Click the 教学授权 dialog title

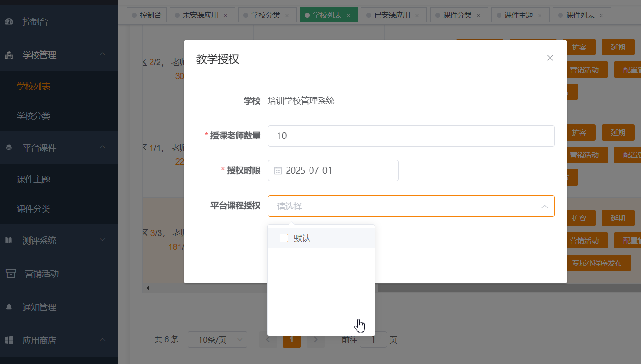tap(217, 59)
